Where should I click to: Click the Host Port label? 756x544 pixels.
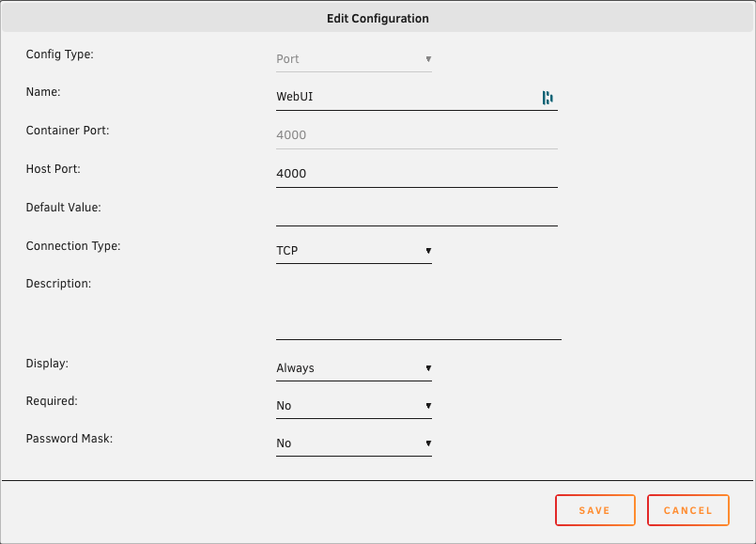53,169
